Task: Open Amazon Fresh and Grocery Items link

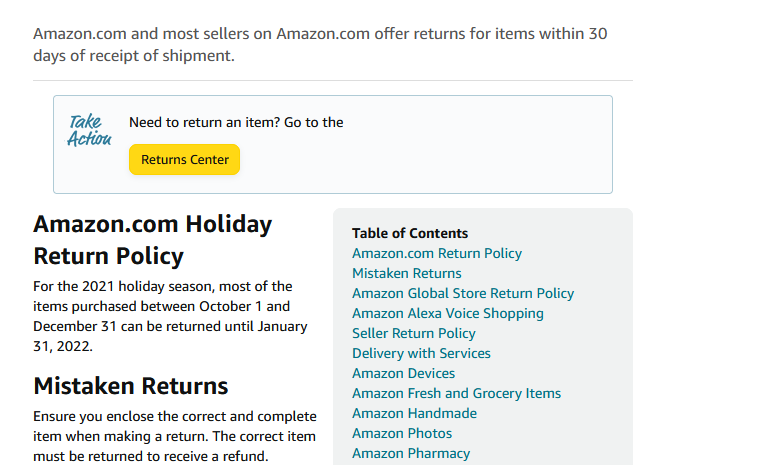Action: coord(456,393)
